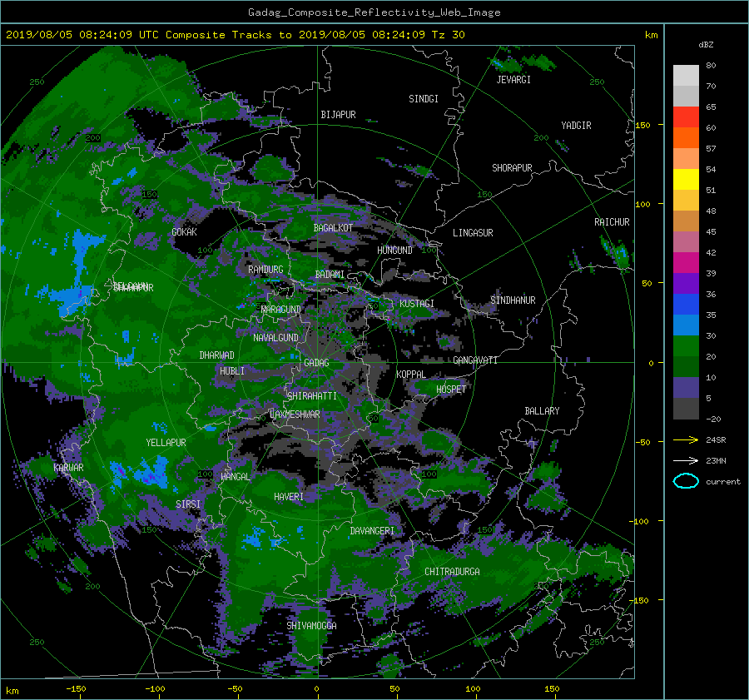749x700 pixels.
Task: Click the '24SR' legend label
Action: point(716,439)
